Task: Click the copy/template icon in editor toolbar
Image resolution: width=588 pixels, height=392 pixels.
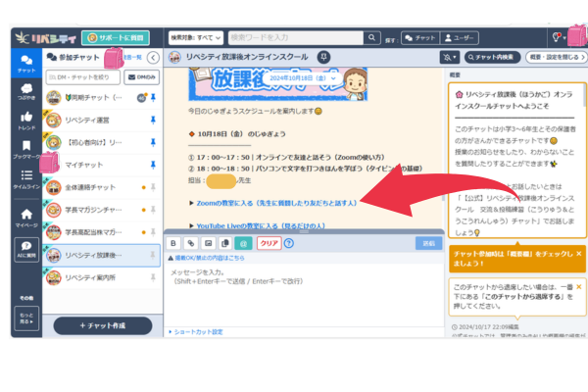Action: tap(225, 243)
